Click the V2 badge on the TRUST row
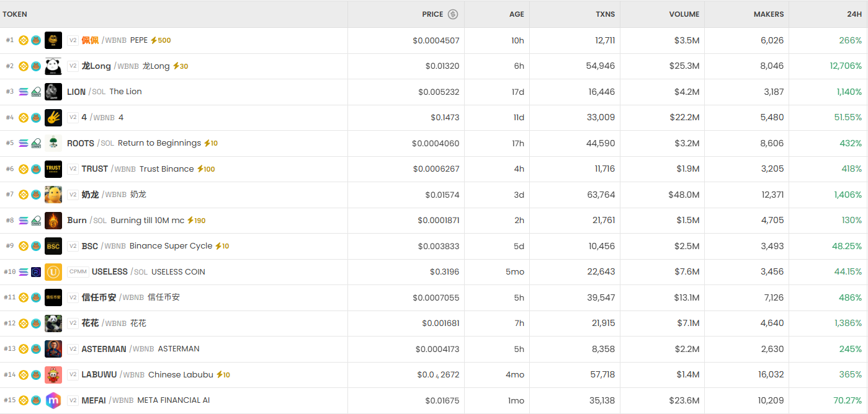The height and width of the screenshot is (414, 868). 73,169
